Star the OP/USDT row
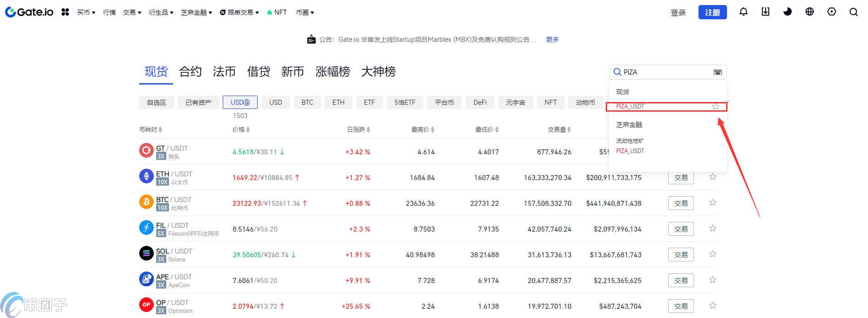This screenshot has height=318, width=868. 712,306
